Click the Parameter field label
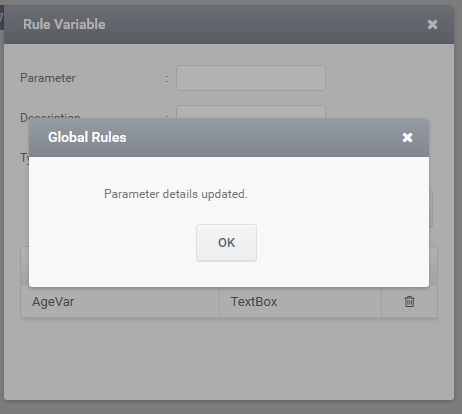This screenshot has width=462, height=414. click(48, 78)
